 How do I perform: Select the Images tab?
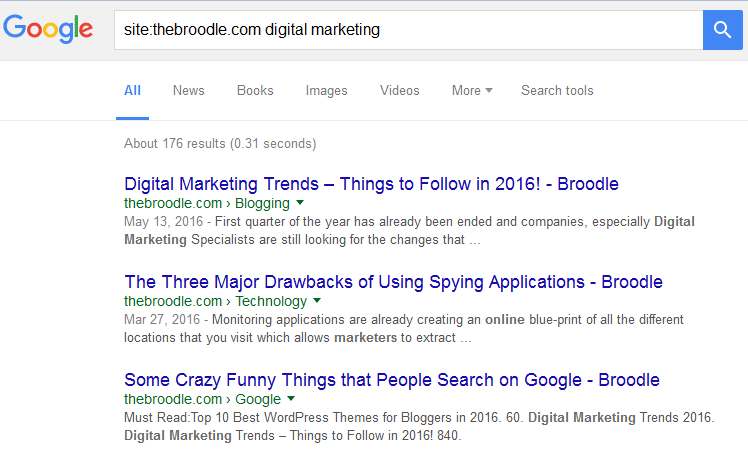pos(326,90)
